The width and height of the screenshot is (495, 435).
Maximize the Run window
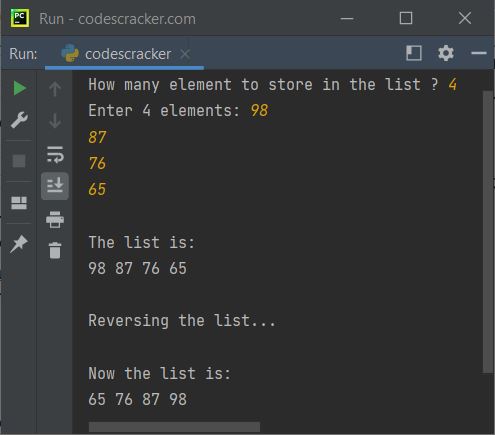(x=406, y=18)
